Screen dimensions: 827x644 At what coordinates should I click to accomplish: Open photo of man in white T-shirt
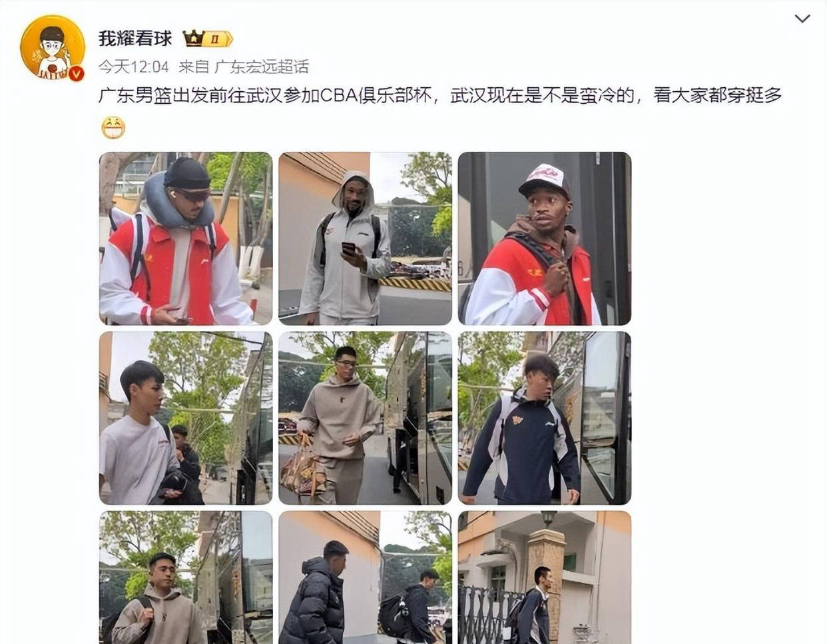pos(186,418)
